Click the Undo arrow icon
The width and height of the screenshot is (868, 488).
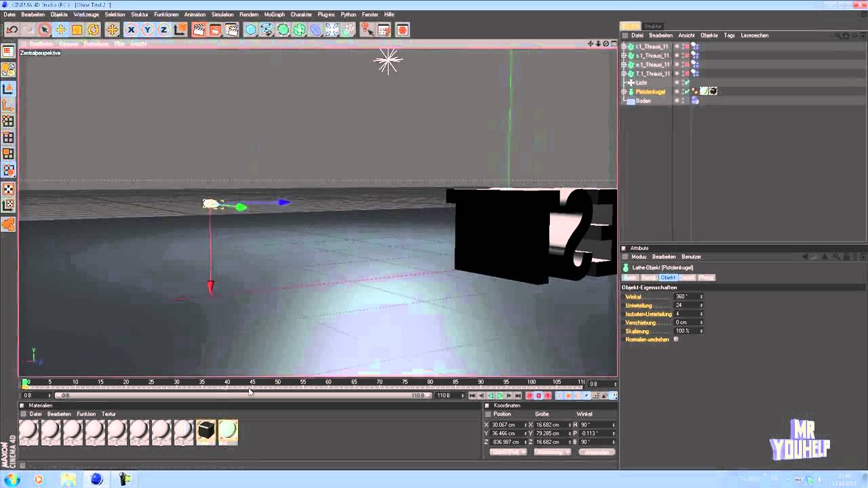click(x=12, y=30)
